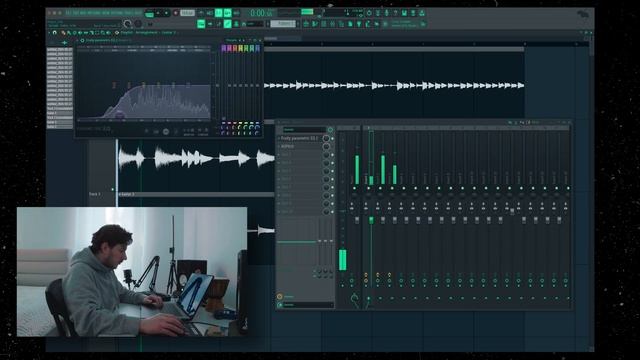The width and height of the screenshot is (640, 360).
Task: Open Fruity parametric EQ 2 slot arrow menu
Action: (279, 138)
